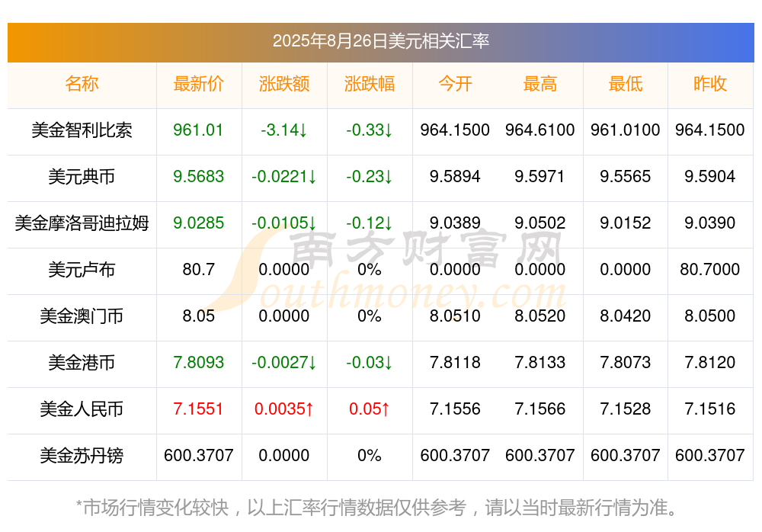The height and width of the screenshot is (532, 762).
Task: Click opening value 9.5894
Action: (455, 177)
